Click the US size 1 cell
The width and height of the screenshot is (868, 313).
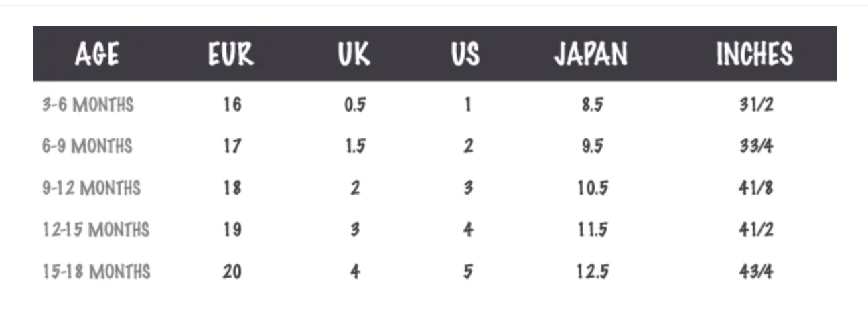click(467, 105)
